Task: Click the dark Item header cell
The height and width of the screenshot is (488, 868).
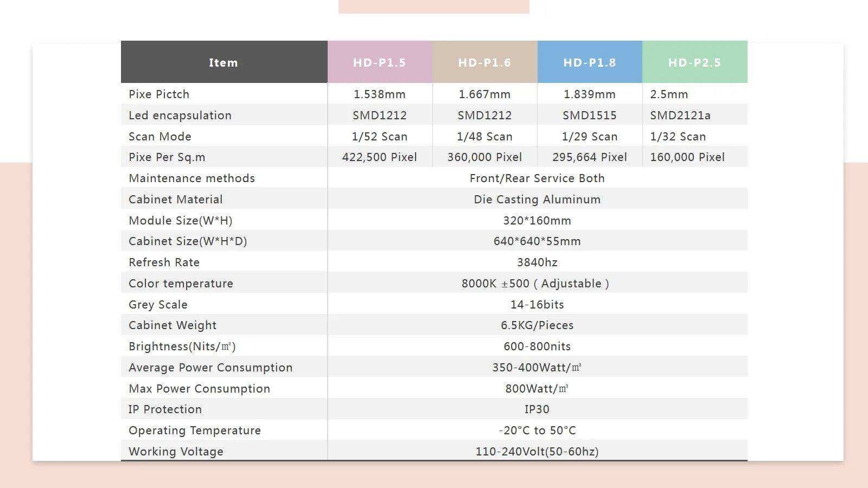Action: pyautogui.click(x=224, y=62)
